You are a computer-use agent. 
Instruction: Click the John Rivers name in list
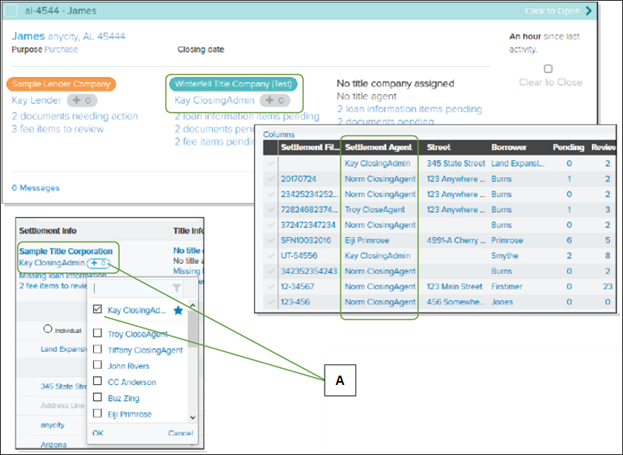point(128,366)
